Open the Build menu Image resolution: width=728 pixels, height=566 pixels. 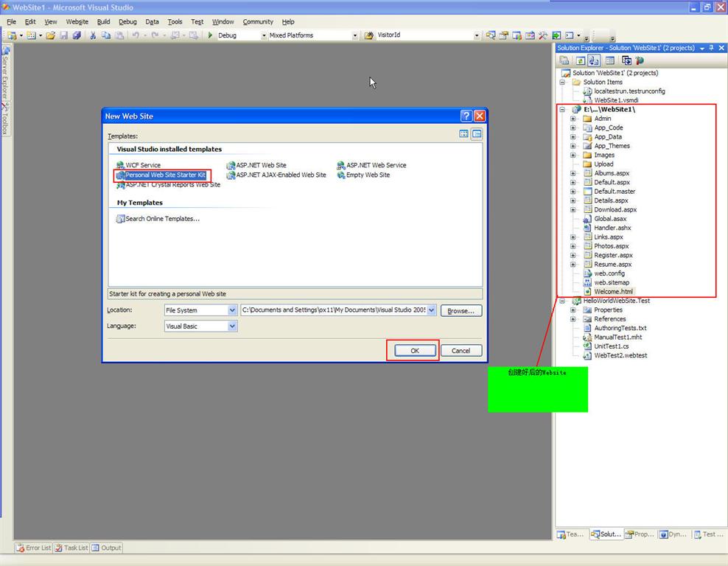pyautogui.click(x=104, y=22)
